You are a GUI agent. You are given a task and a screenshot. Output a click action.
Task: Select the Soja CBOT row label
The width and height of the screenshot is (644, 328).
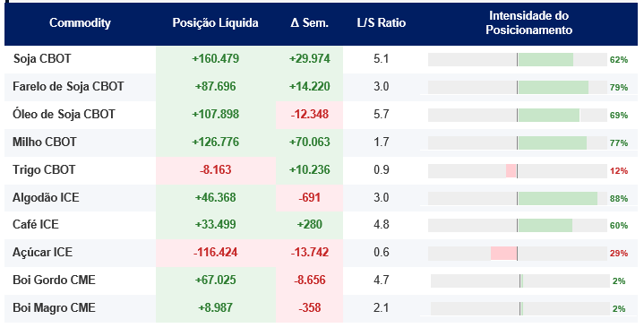42,59
